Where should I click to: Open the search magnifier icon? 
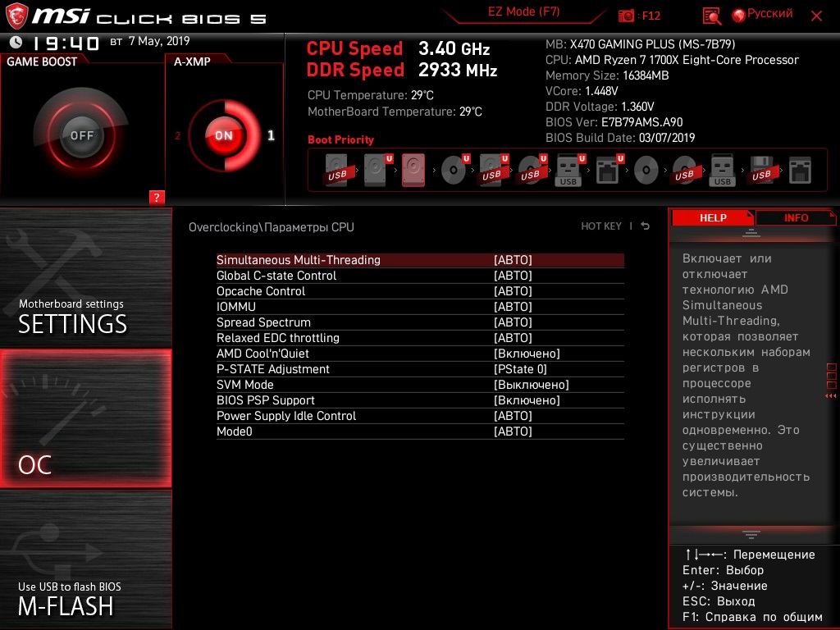(711, 16)
